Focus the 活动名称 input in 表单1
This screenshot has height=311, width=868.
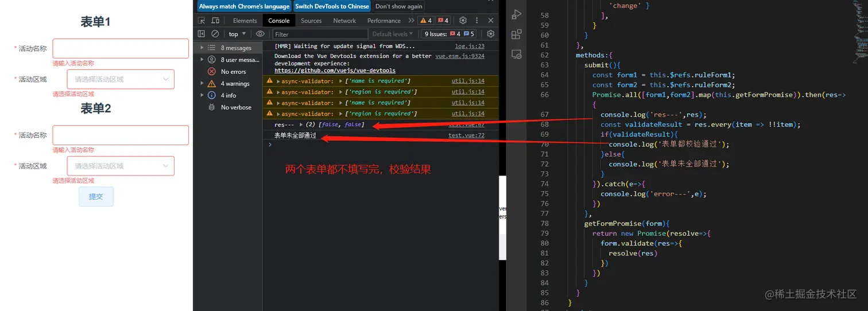pos(121,48)
